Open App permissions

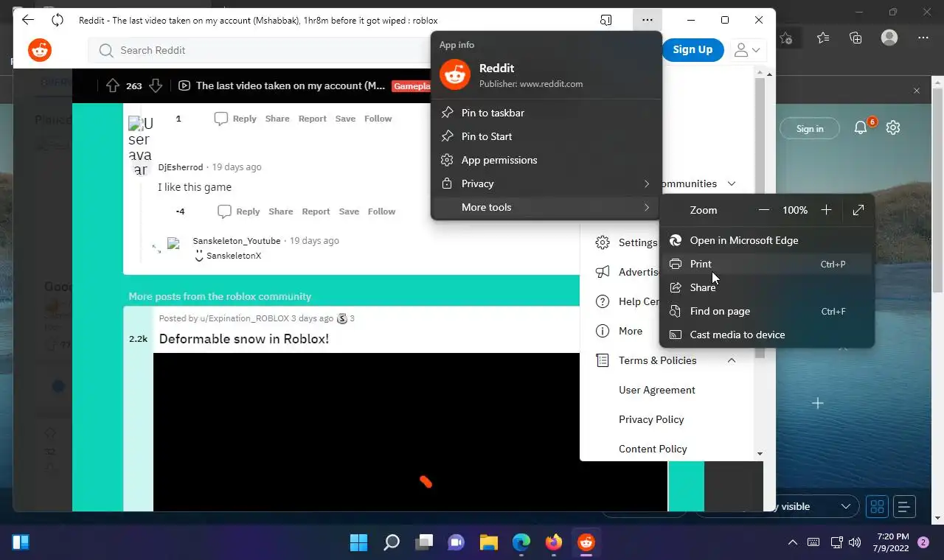[546, 160]
